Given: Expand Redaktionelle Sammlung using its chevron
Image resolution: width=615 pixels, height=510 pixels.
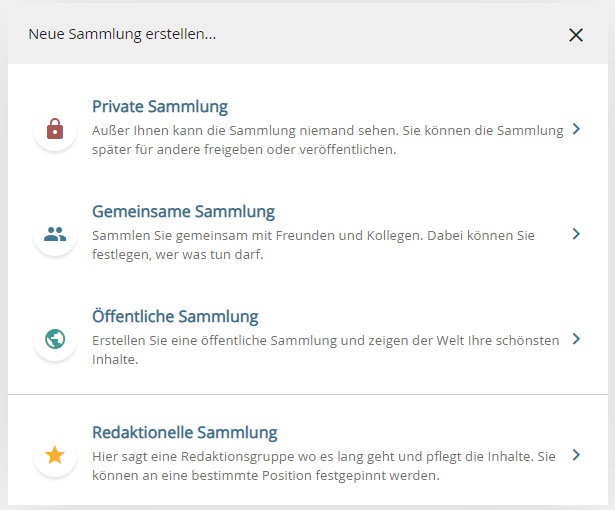Looking at the screenshot, I should [x=576, y=454].
